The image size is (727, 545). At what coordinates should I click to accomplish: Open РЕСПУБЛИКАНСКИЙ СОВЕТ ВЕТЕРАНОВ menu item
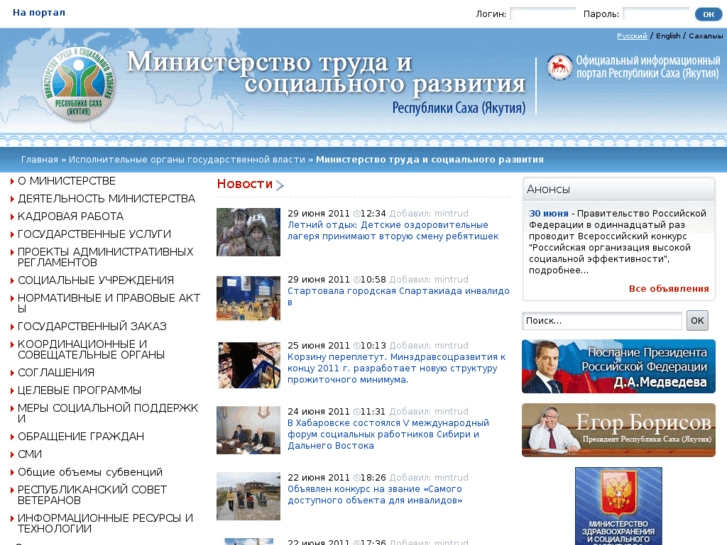(92, 495)
